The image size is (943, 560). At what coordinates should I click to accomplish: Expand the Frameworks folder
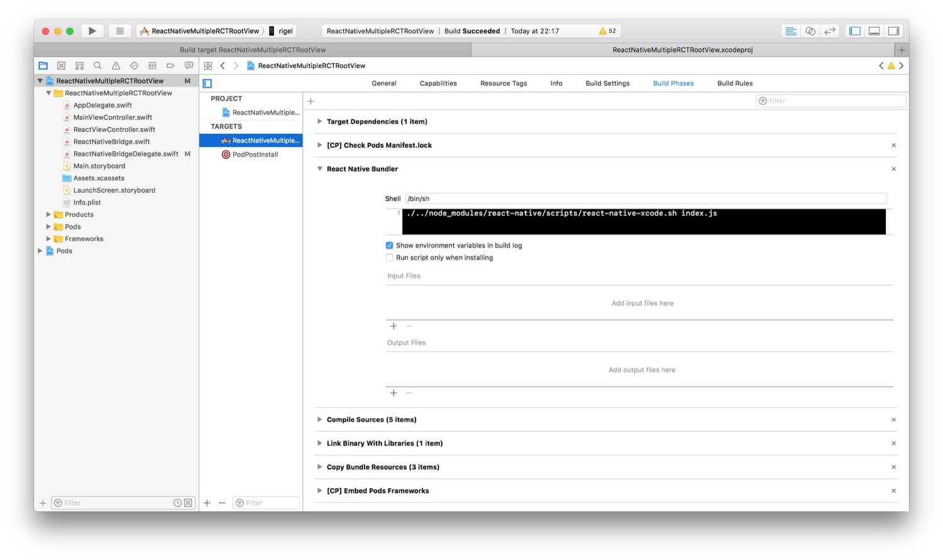pos(48,239)
